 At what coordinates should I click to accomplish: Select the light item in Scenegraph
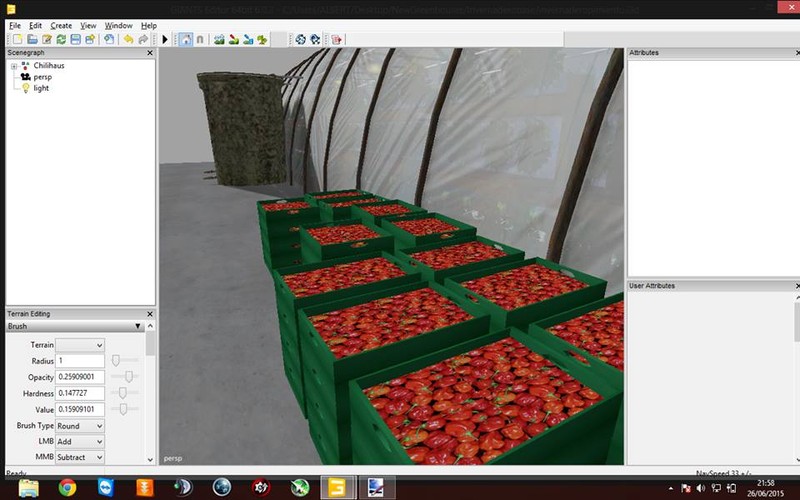pos(41,88)
